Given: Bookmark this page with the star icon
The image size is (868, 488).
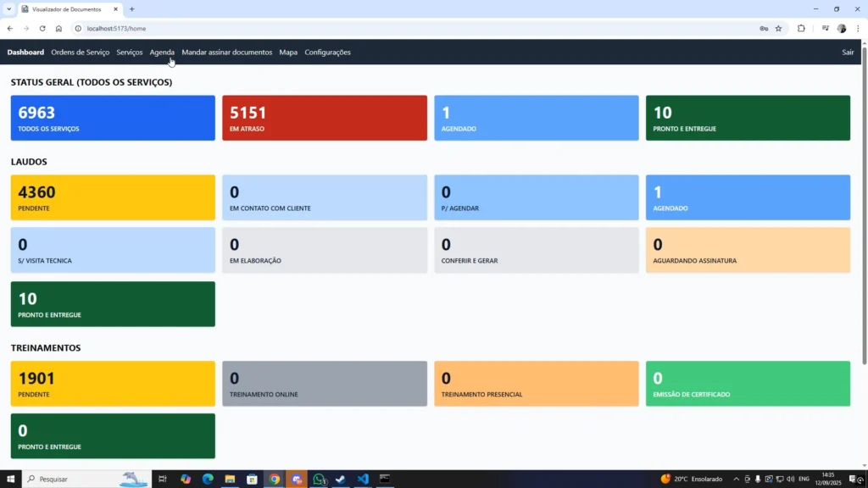Looking at the screenshot, I should (x=778, y=28).
